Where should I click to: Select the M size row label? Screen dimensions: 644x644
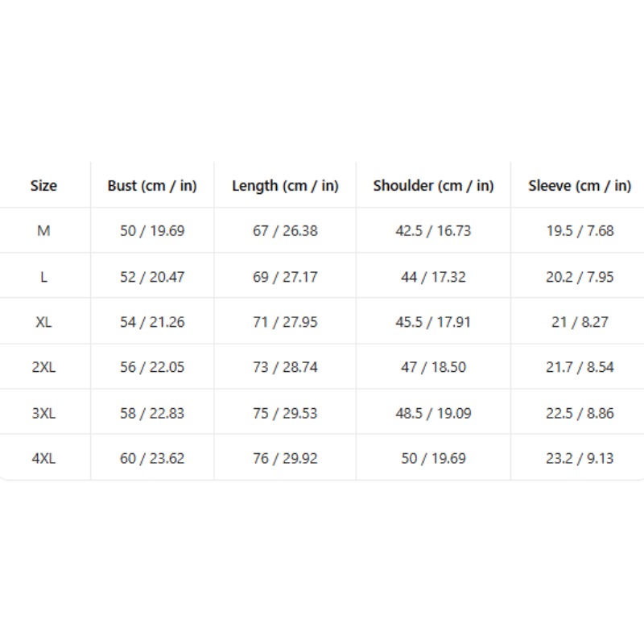[43, 231]
